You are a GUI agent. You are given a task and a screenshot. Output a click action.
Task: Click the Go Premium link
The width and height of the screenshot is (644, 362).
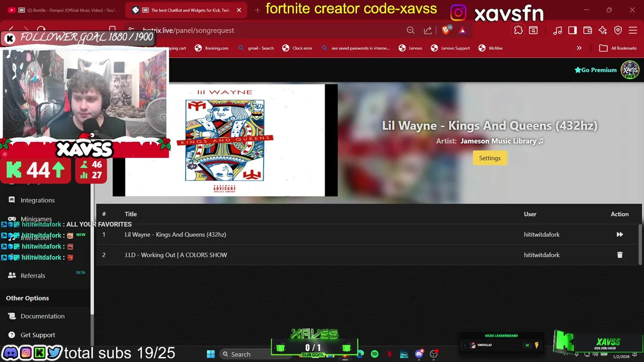pyautogui.click(x=595, y=70)
